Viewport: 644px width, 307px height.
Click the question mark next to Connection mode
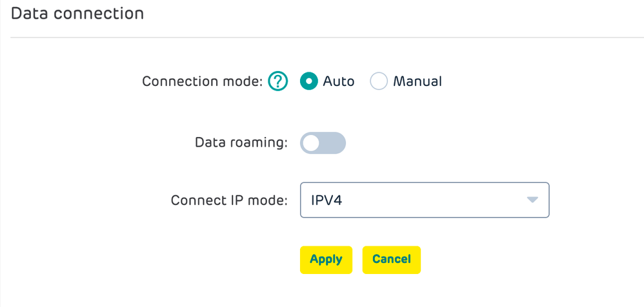pos(278,81)
